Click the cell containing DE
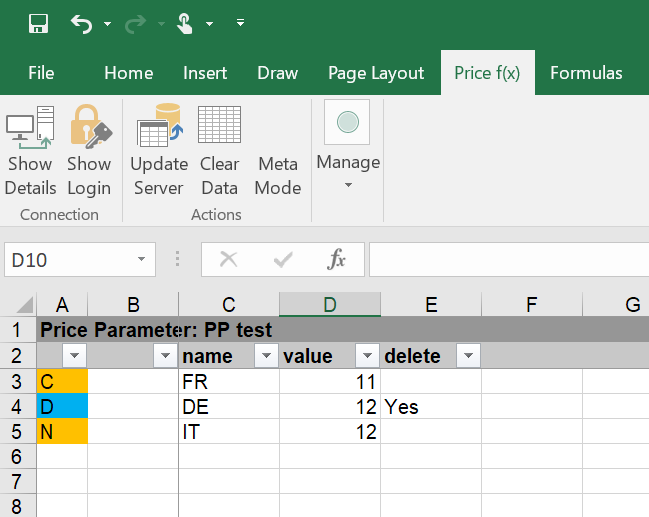This screenshot has width=649, height=517. [229, 406]
